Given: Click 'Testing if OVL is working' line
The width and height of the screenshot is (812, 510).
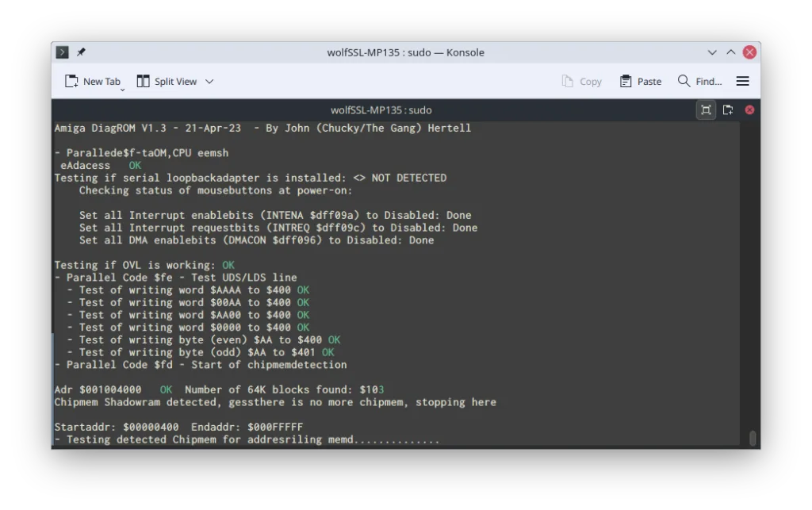Looking at the screenshot, I should point(144,265).
